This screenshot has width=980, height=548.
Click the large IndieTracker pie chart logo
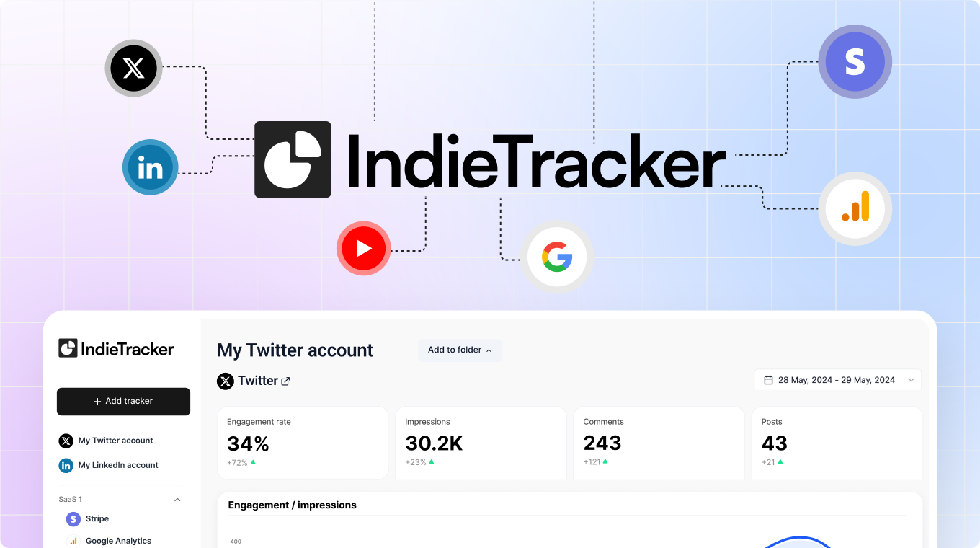293,159
